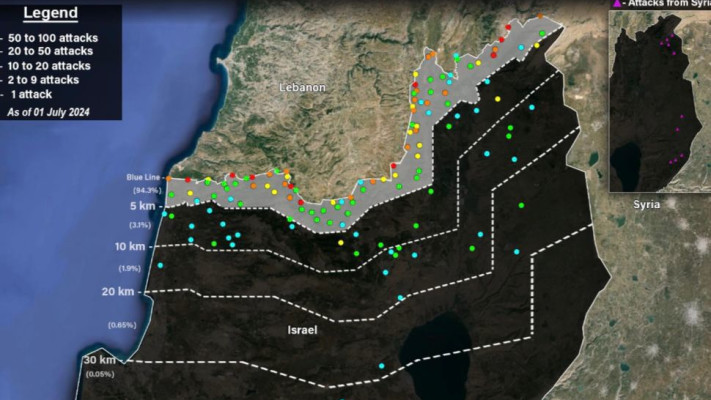The width and height of the screenshot is (711, 400).
Task: Click the 30 km distance marker label
Action: point(98,360)
